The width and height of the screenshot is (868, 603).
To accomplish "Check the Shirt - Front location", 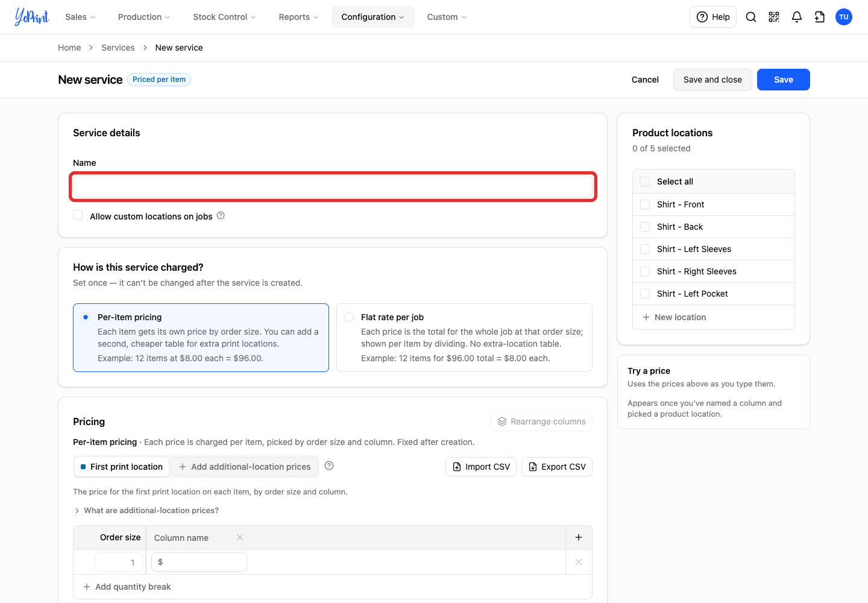I will pos(645,204).
